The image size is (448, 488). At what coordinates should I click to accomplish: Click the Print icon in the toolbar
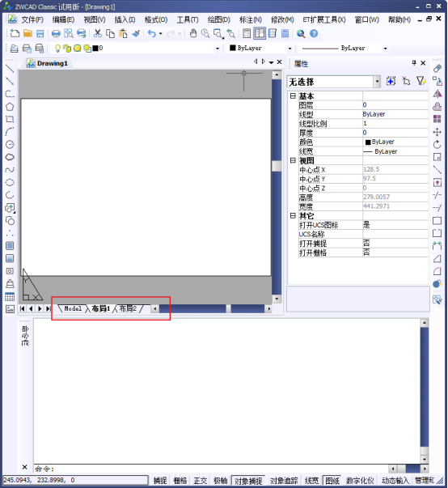pyautogui.click(x=56, y=33)
